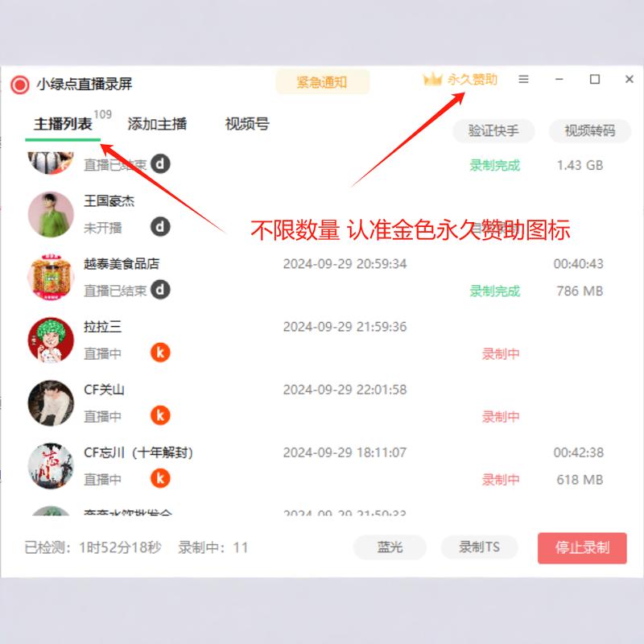The image size is (644, 644).
Task: Click Douyin icon beside 王国豪杰
Action: 159,225
